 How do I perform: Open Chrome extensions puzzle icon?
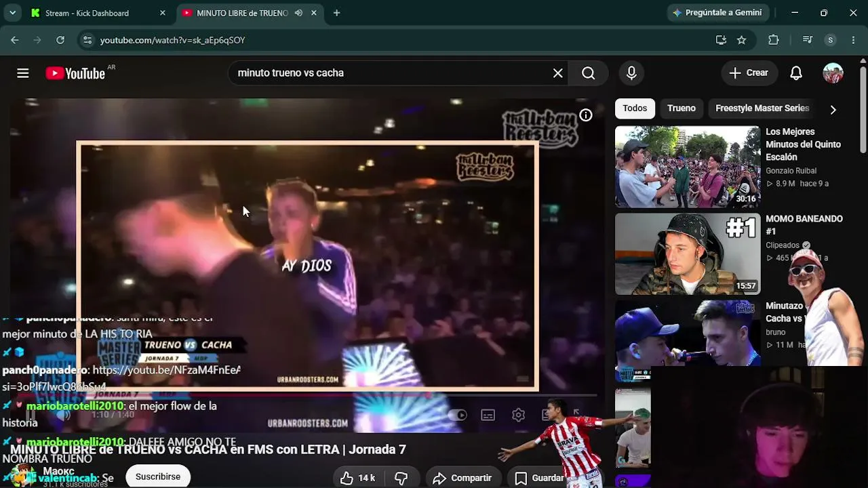773,40
